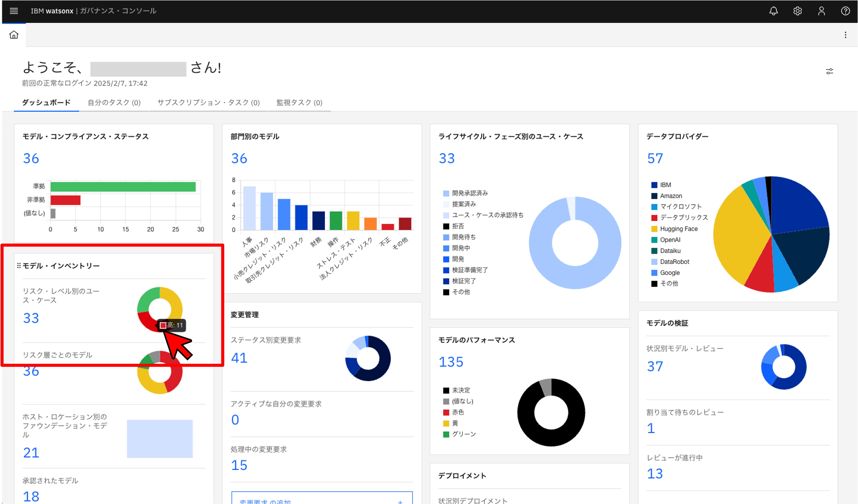Click the green 準拠 compliance bar

click(123, 187)
